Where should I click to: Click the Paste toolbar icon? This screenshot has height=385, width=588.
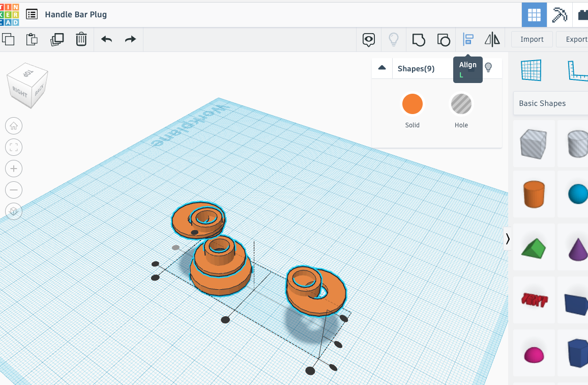(x=32, y=39)
